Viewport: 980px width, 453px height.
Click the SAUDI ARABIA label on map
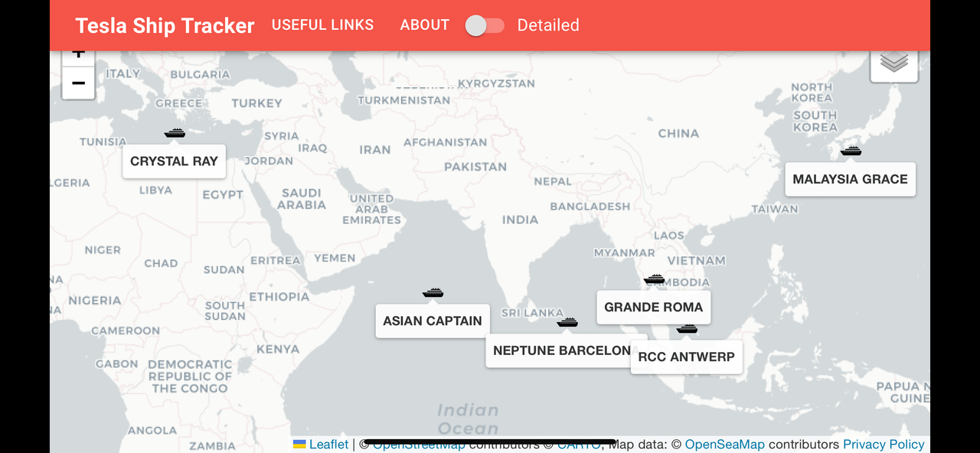pyautogui.click(x=302, y=199)
